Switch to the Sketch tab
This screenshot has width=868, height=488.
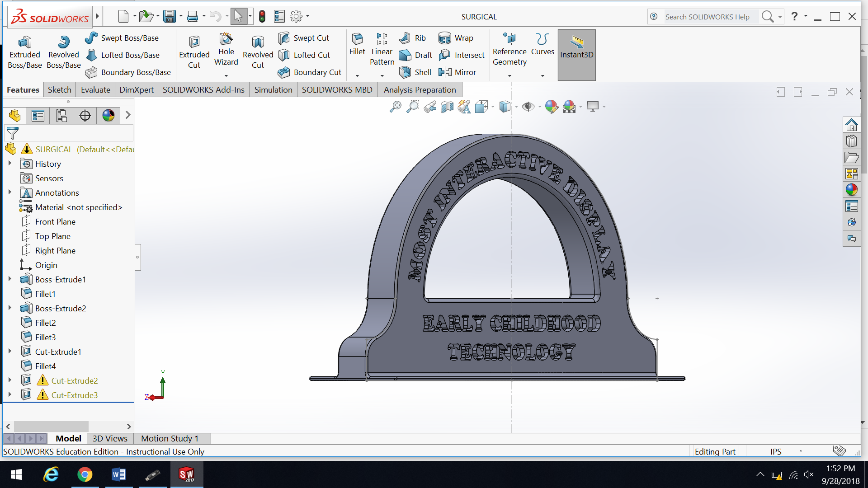pyautogui.click(x=60, y=90)
